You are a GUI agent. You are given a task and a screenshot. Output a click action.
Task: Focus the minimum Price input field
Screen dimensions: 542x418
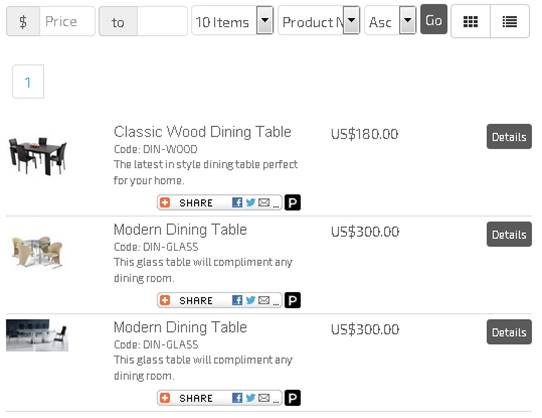coord(67,21)
